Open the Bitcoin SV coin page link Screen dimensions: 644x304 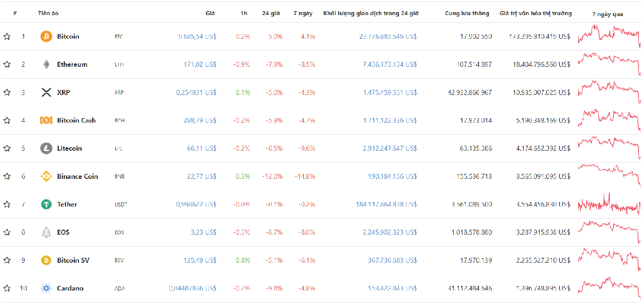73,260
